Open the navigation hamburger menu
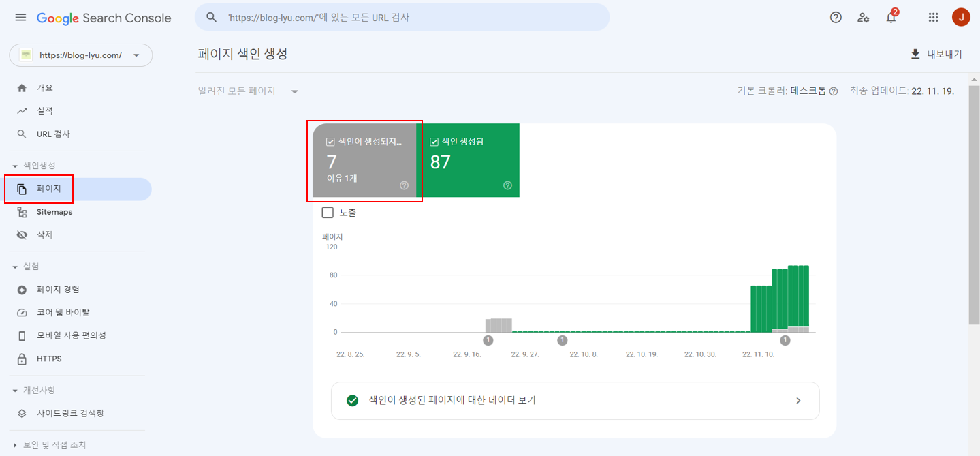 20,18
